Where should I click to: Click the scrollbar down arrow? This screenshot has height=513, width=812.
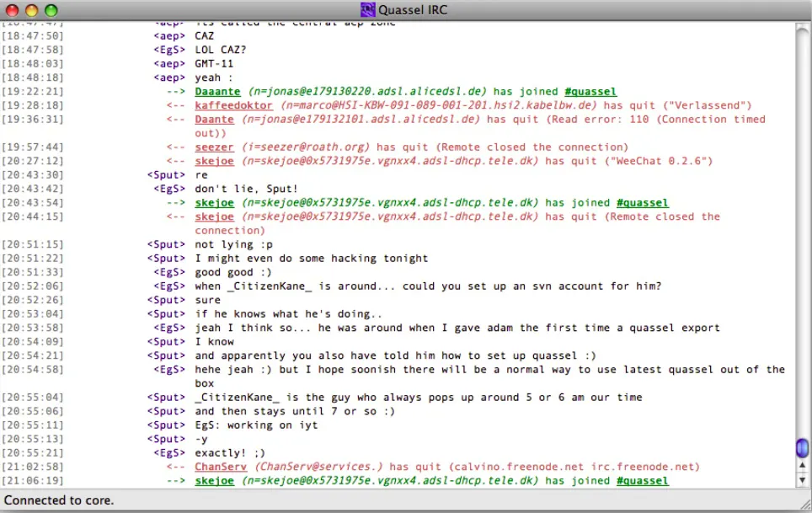pos(802,480)
